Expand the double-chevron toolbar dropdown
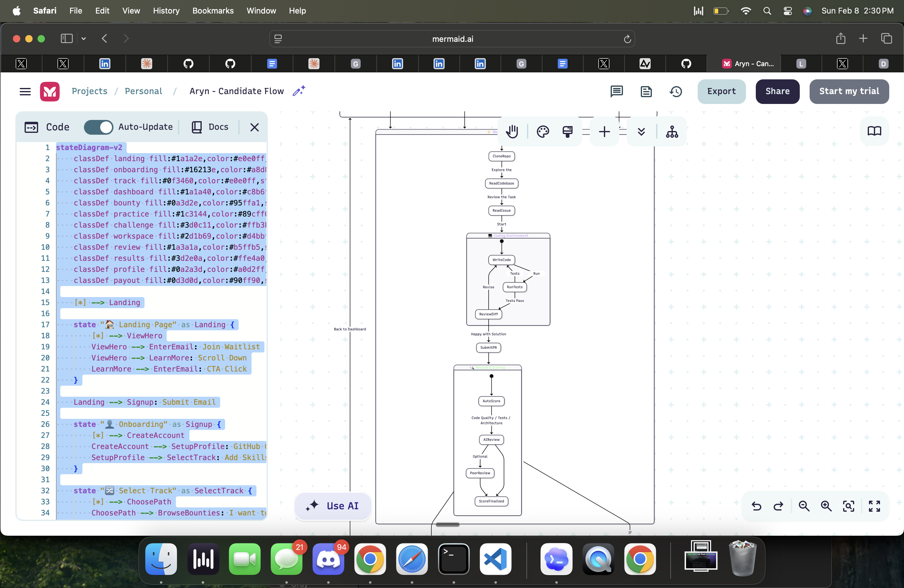904x588 pixels. click(641, 132)
